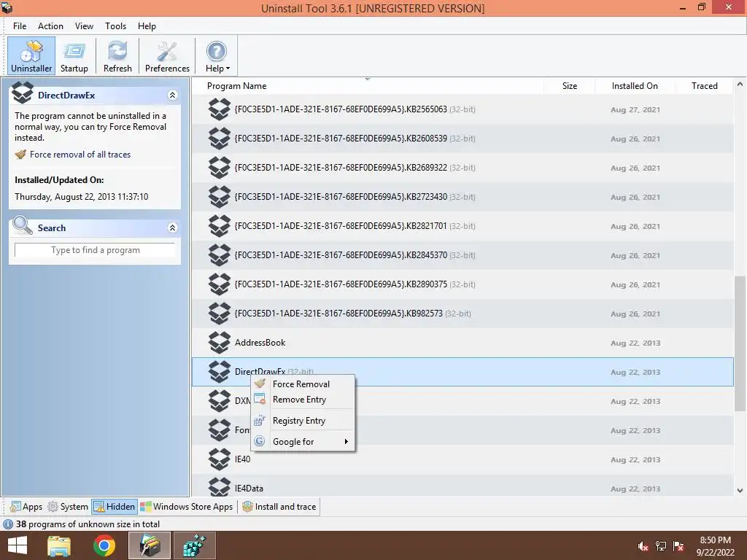Click the status bar info icon
The width and height of the screenshot is (747, 560).
point(8,524)
